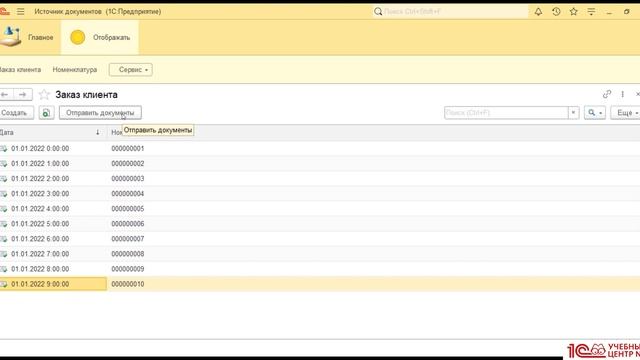Click number cell 000000010
The image size is (640, 360).
128,284
